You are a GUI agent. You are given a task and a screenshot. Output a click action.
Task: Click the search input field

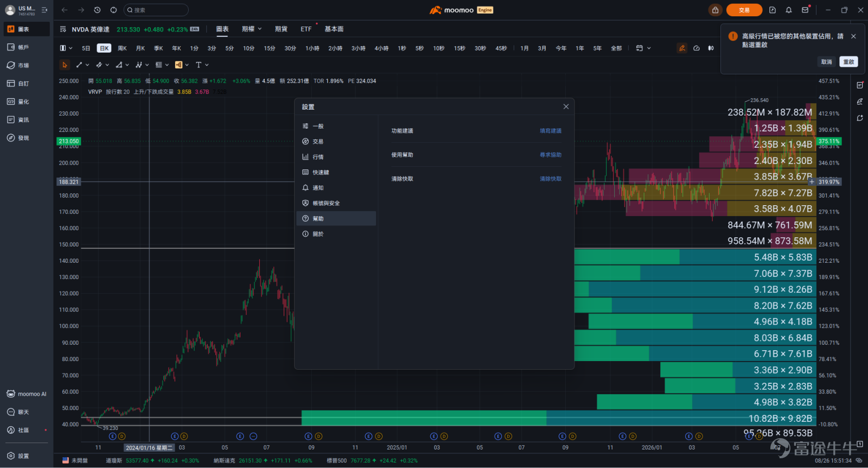156,10
